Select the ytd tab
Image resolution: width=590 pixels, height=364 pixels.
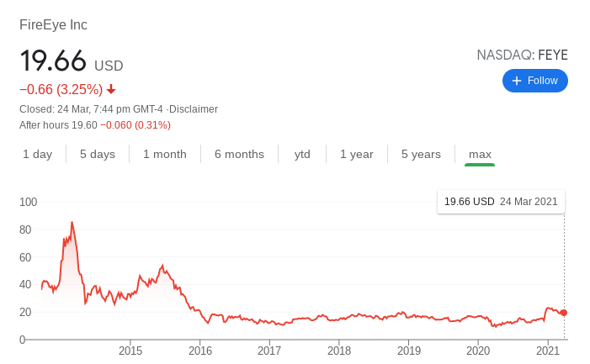302,154
